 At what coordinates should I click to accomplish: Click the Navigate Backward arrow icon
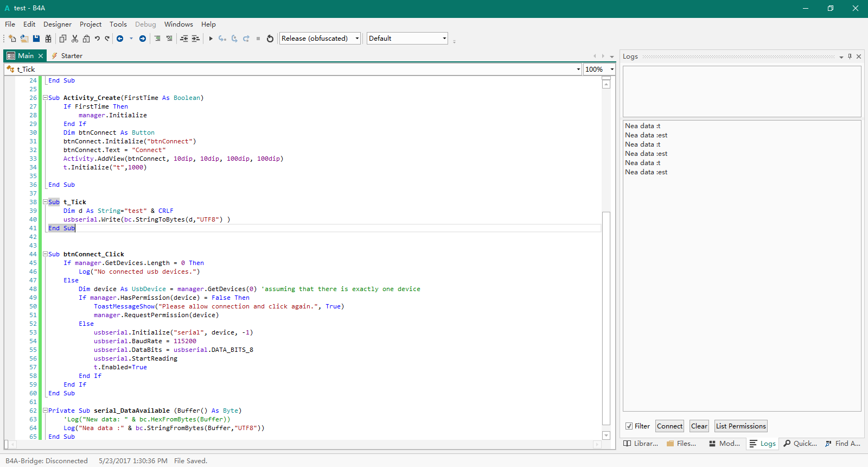[x=120, y=39]
